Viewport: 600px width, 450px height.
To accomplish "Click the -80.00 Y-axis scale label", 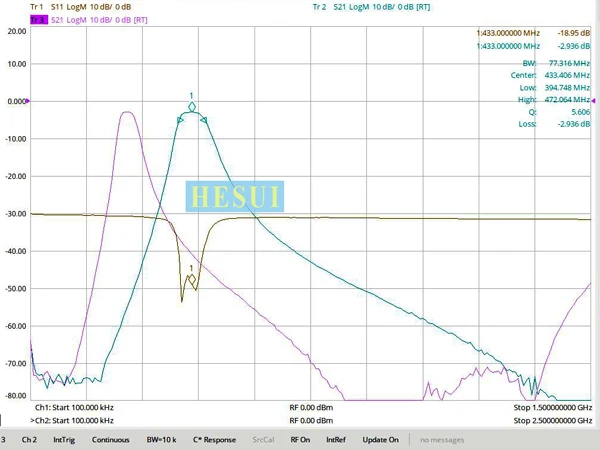I will pyautogui.click(x=16, y=396).
